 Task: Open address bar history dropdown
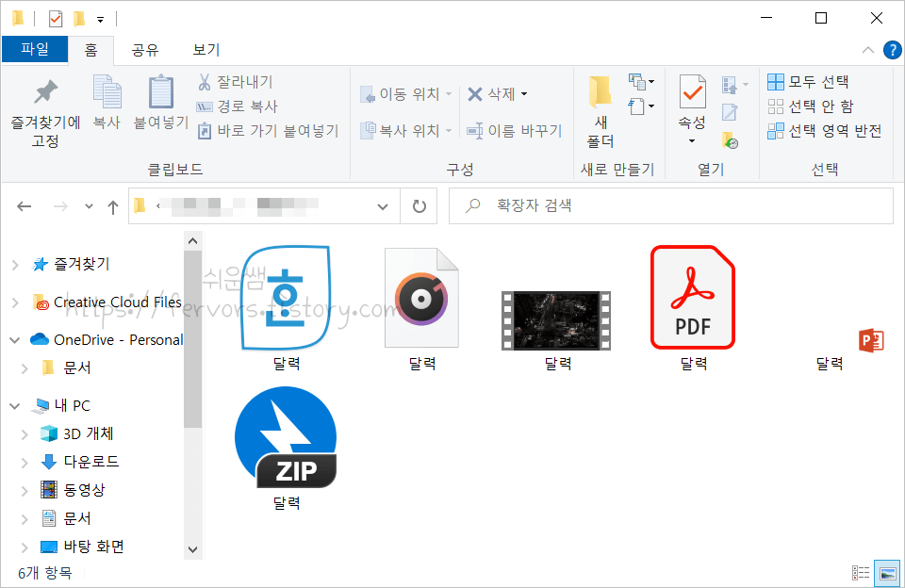(382, 206)
